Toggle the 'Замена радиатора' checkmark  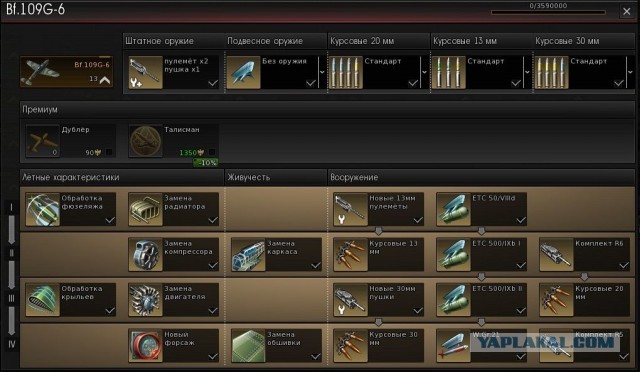tap(213, 221)
